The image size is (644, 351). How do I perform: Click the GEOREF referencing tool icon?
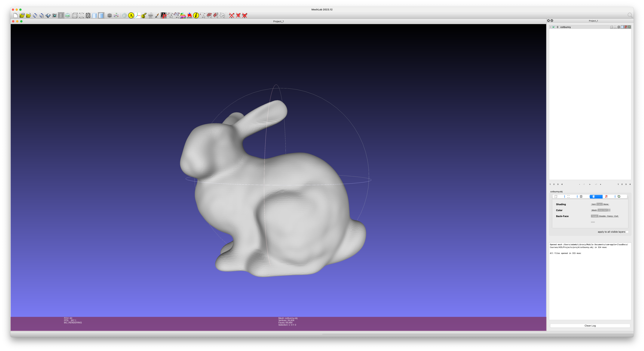tap(189, 15)
